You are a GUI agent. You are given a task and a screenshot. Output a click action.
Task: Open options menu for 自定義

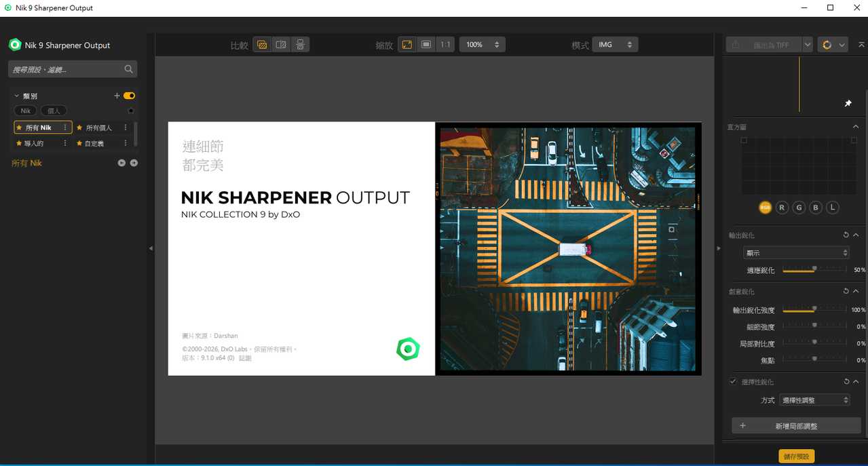pos(126,143)
